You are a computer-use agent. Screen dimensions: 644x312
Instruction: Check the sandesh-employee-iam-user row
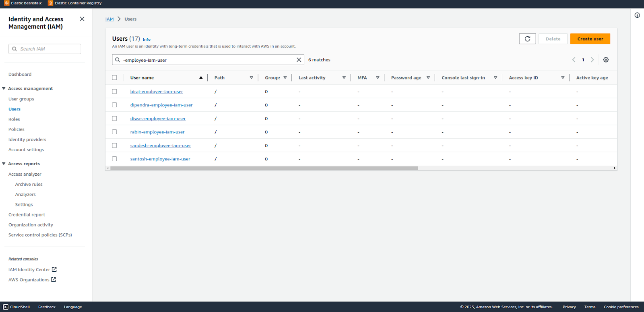114,146
